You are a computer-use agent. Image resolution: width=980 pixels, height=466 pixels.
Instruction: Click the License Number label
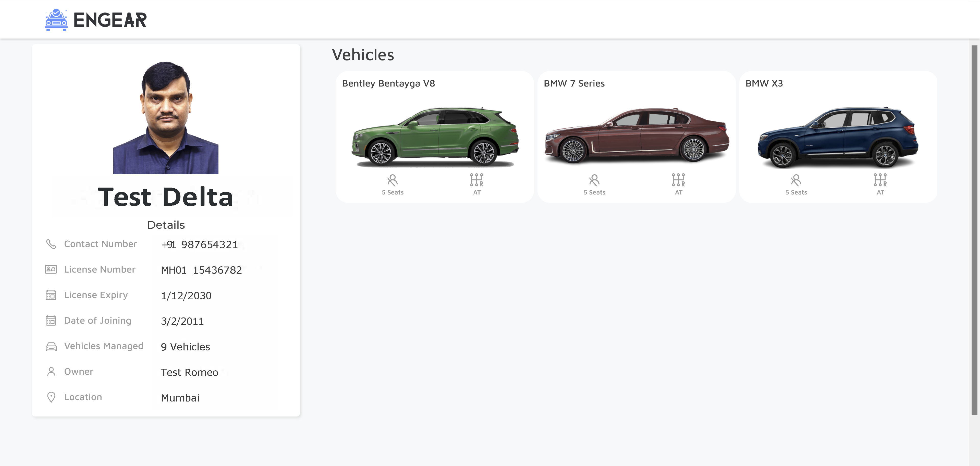click(100, 269)
